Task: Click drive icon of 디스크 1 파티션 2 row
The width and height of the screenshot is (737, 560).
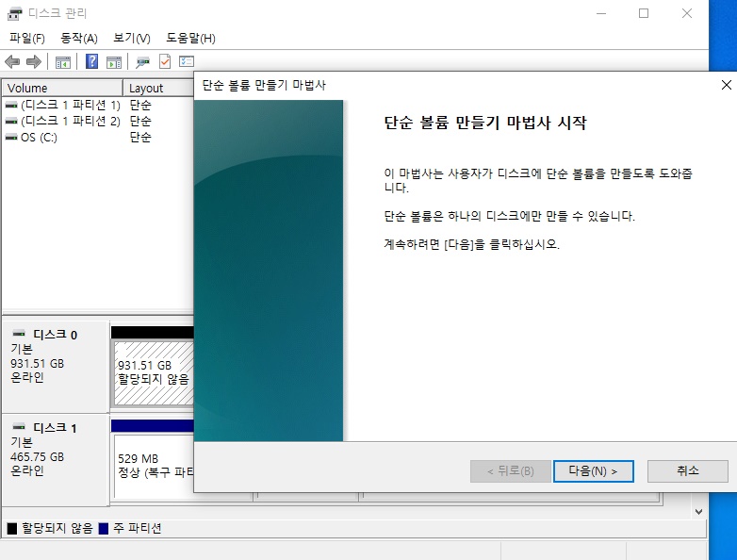Action: click(x=11, y=122)
